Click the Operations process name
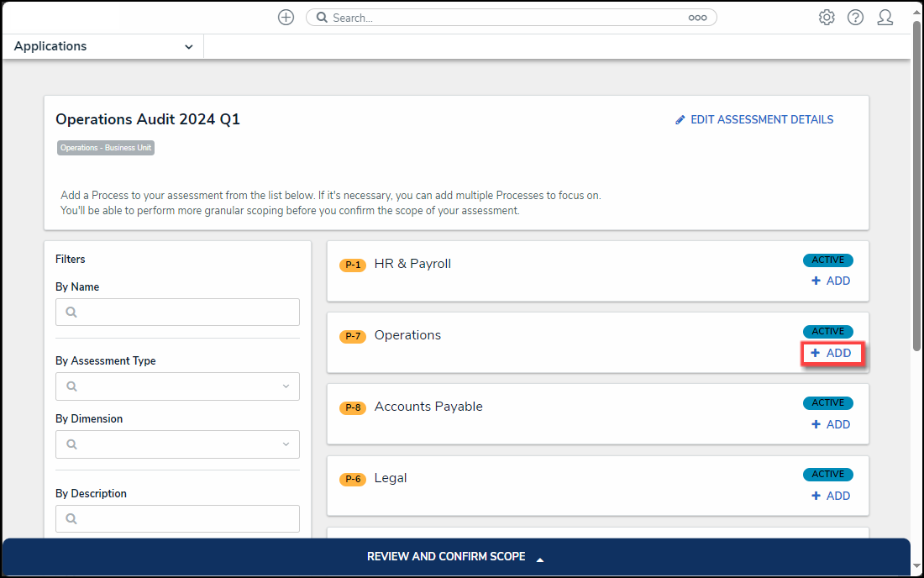This screenshot has height=578, width=924. click(x=407, y=335)
